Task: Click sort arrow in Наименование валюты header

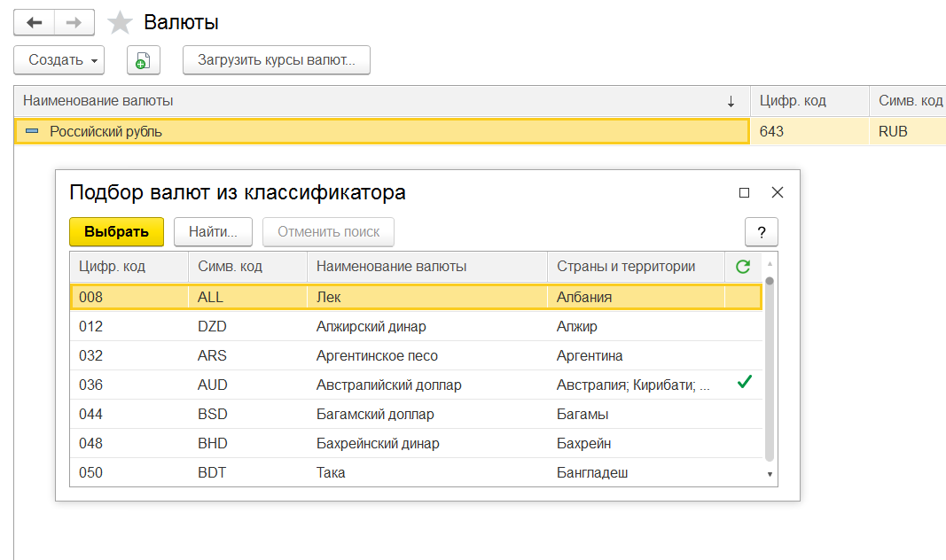Action: coord(731,101)
